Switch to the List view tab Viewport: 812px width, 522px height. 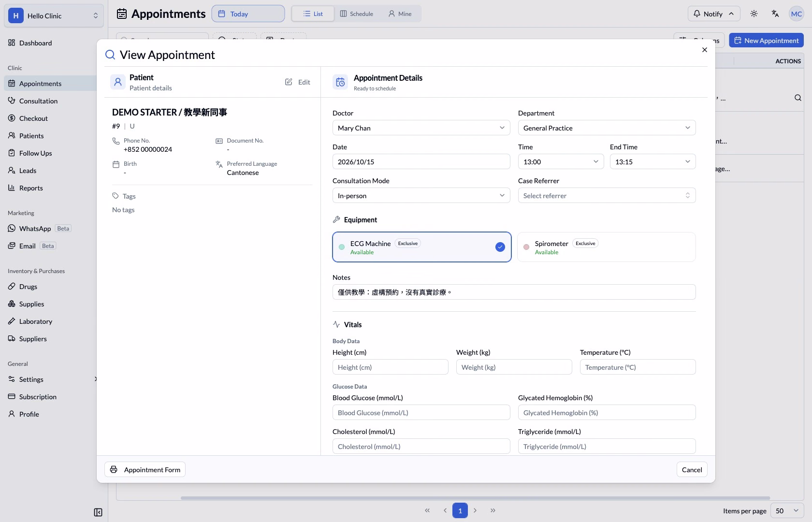click(313, 14)
